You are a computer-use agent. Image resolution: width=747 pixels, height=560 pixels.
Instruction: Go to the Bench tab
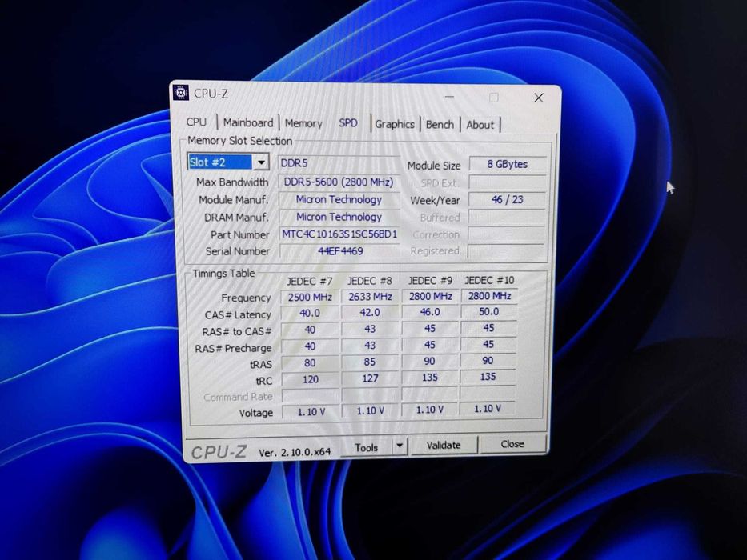point(440,125)
